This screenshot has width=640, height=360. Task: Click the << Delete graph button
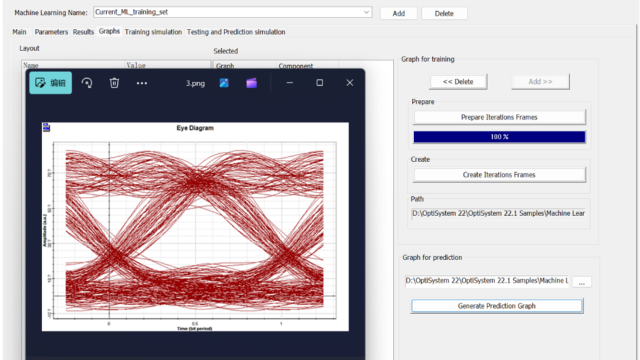click(x=458, y=82)
